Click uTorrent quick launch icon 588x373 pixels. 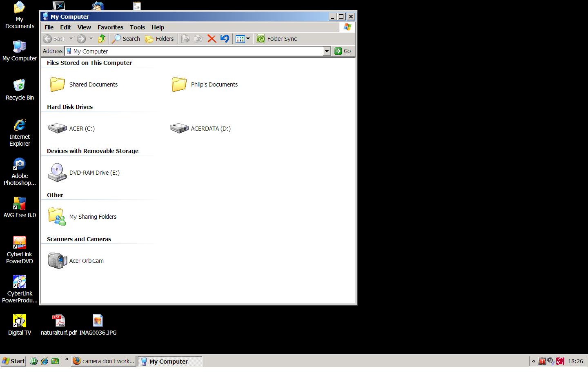(34, 361)
